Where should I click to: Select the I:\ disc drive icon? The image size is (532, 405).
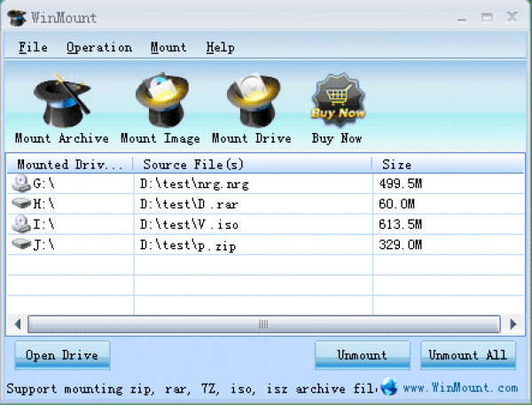coord(21,224)
